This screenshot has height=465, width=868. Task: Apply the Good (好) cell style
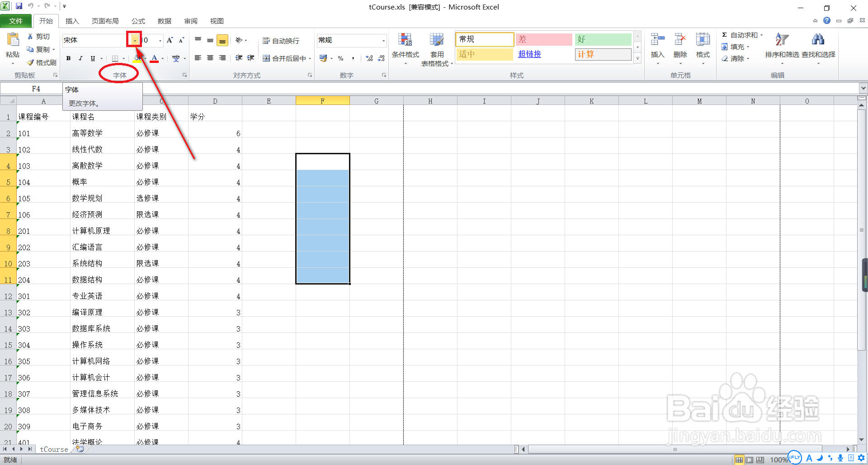click(x=603, y=39)
